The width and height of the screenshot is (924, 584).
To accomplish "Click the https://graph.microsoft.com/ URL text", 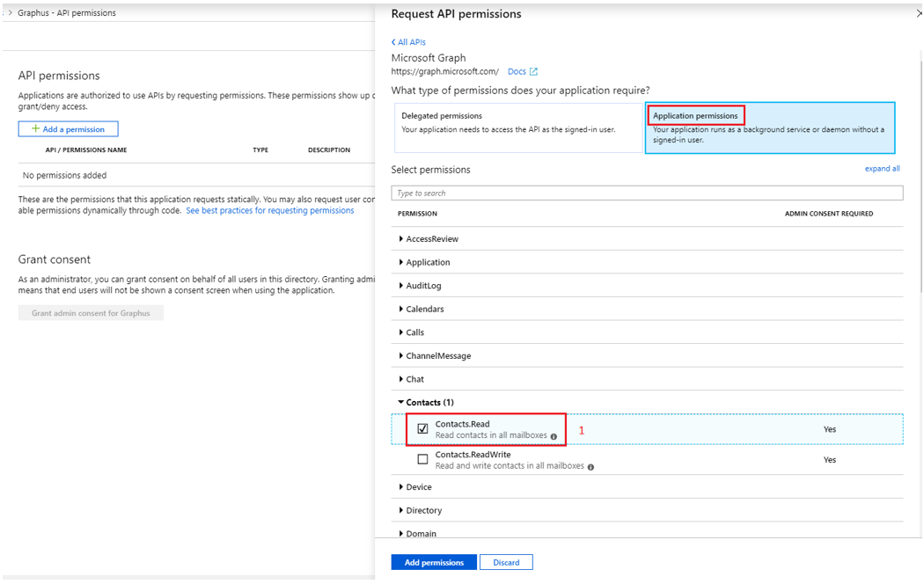I will 445,72.
